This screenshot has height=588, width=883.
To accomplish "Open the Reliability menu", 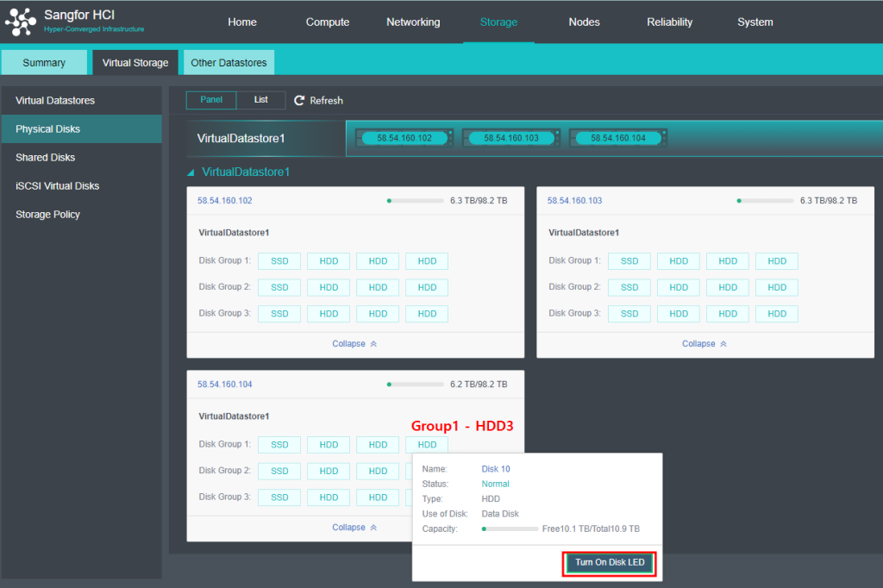I will pyautogui.click(x=669, y=22).
